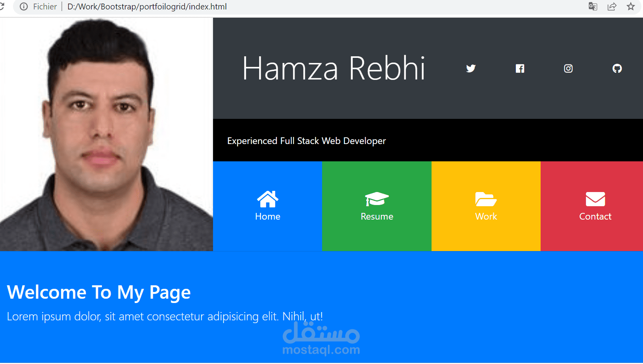Click the address bar file path
The image size is (643, 364).
147,7
